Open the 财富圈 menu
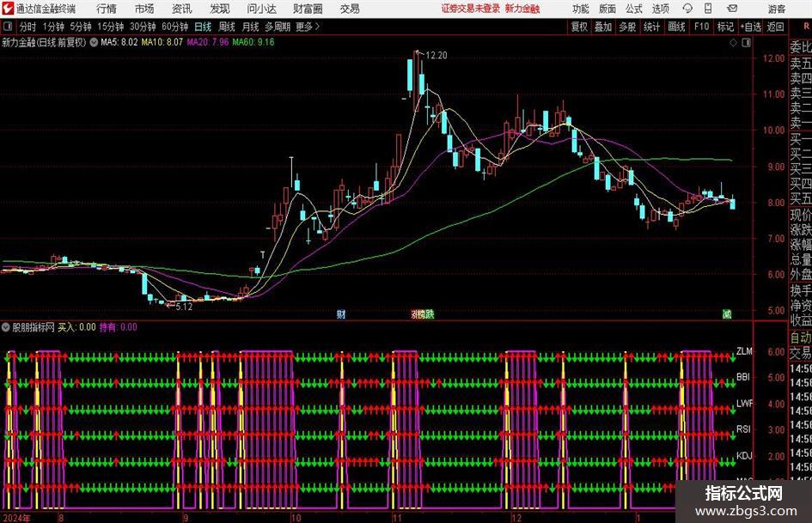The width and height of the screenshot is (812, 523). click(x=308, y=9)
